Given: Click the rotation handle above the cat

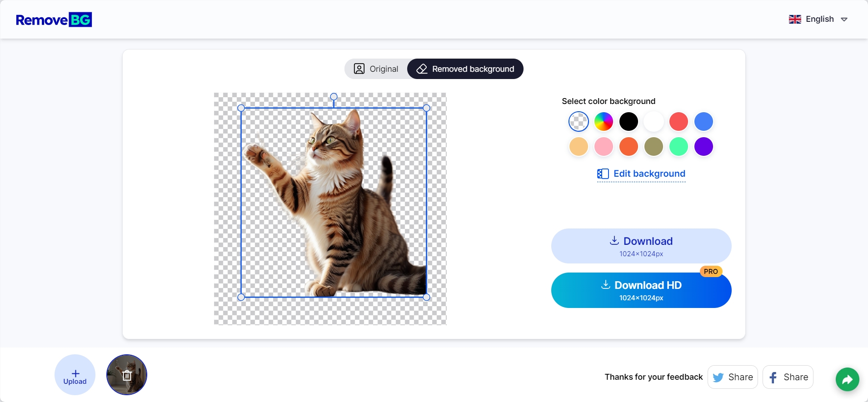Looking at the screenshot, I should (334, 97).
